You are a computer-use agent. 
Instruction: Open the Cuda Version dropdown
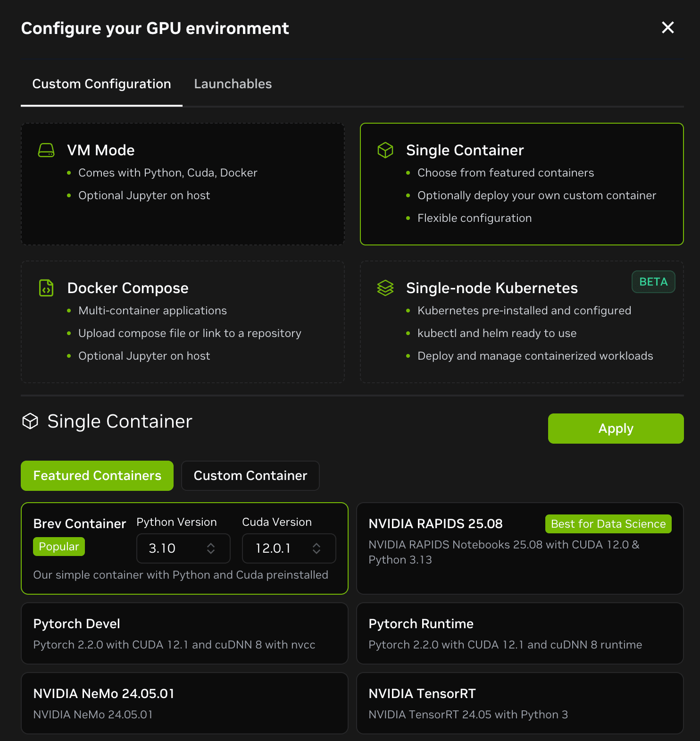tap(289, 548)
